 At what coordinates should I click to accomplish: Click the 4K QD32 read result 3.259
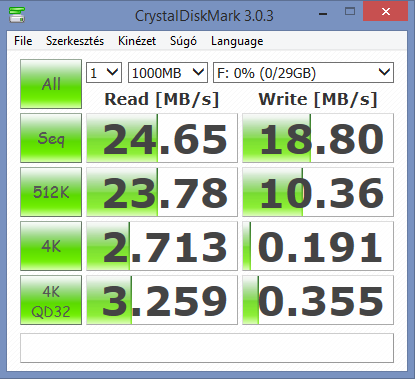point(162,300)
